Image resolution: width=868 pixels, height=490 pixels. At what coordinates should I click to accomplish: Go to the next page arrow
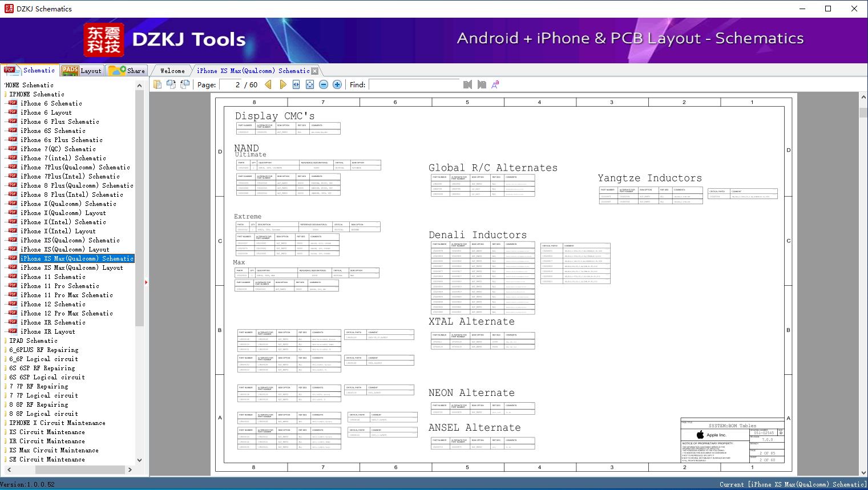click(x=282, y=84)
